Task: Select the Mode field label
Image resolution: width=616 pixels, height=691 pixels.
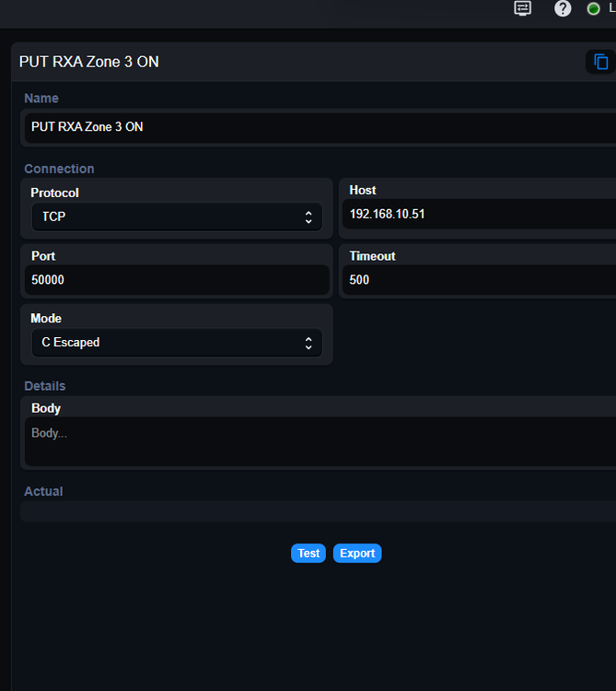Action: click(x=46, y=318)
